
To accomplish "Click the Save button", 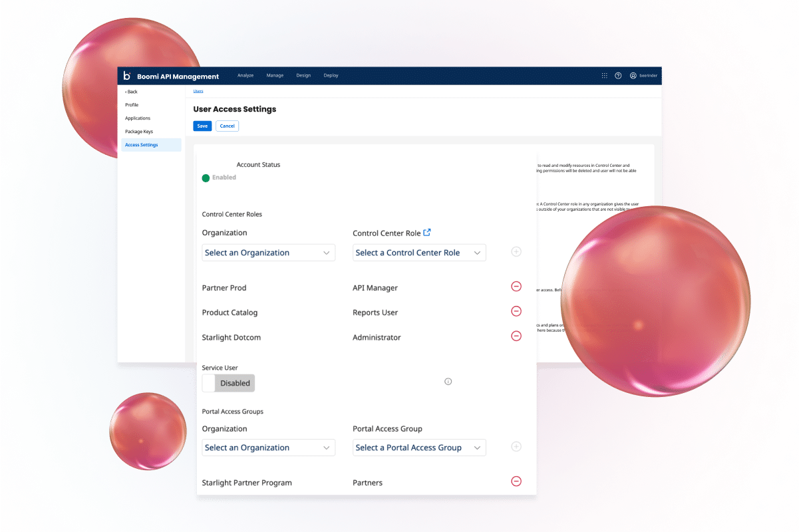I will pyautogui.click(x=202, y=126).
